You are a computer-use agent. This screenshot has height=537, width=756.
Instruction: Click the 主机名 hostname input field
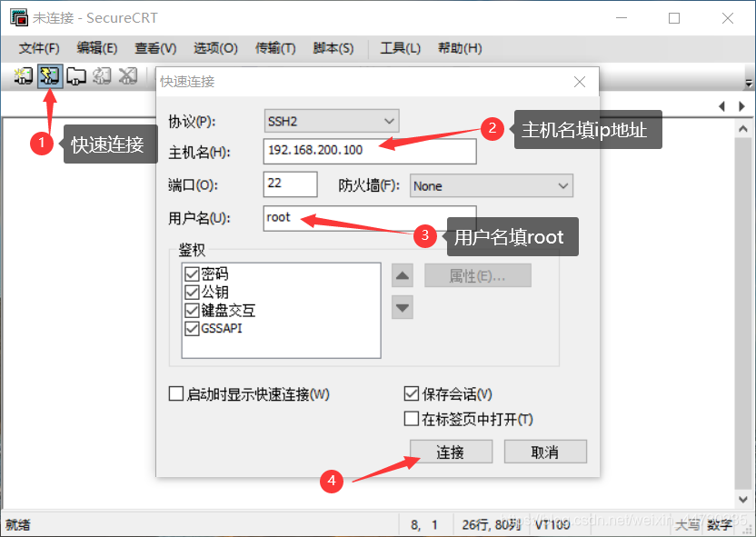pyautogui.click(x=370, y=151)
